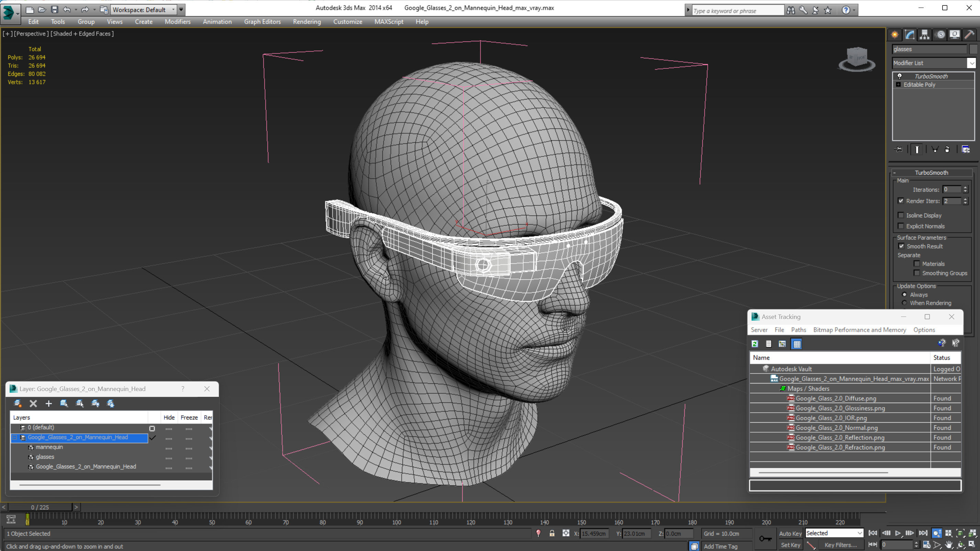
Task: Check Separate by Smoothing Groups checkbox
Action: tap(917, 273)
